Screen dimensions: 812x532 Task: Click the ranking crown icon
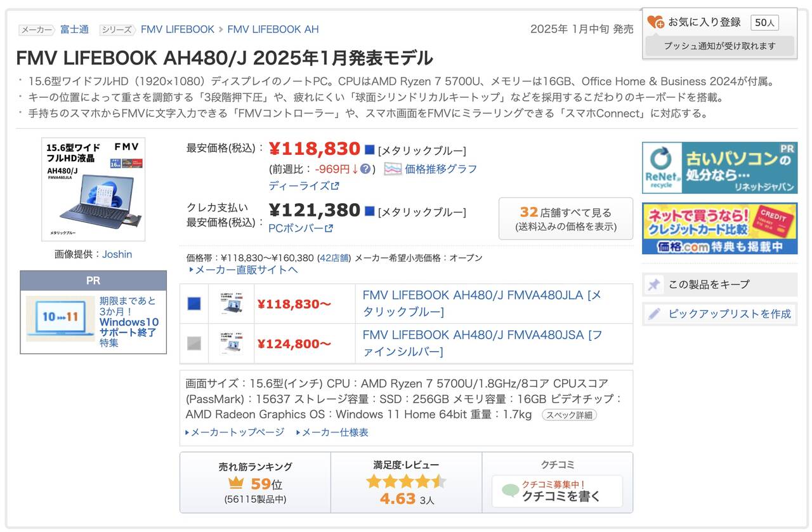pyautogui.click(x=235, y=484)
